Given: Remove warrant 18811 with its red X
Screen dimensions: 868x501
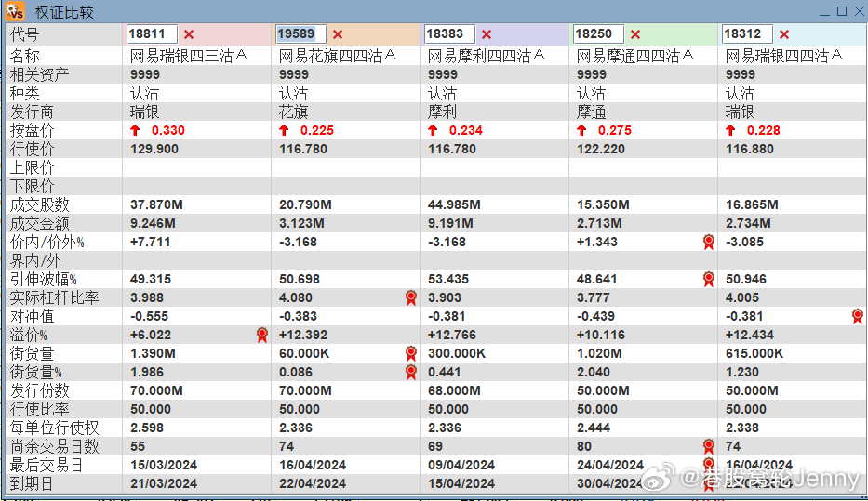Looking at the screenshot, I should (x=189, y=34).
